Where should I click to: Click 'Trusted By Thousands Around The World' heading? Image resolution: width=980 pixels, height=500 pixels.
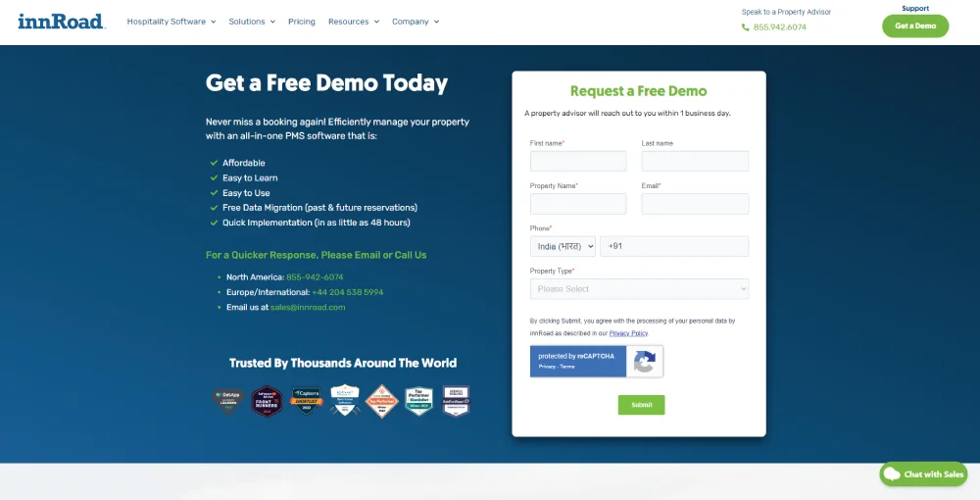pyautogui.click(x=342, y=363)
